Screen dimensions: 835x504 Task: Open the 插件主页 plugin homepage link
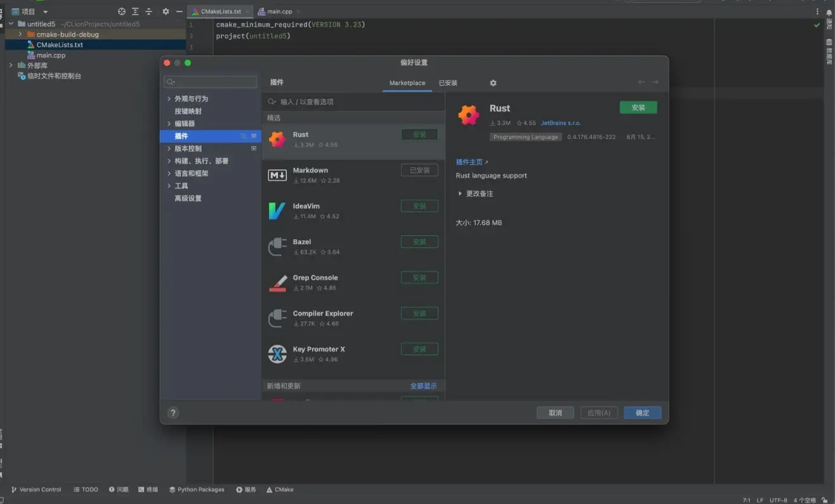pyautogui.click(x=472, y=162)
